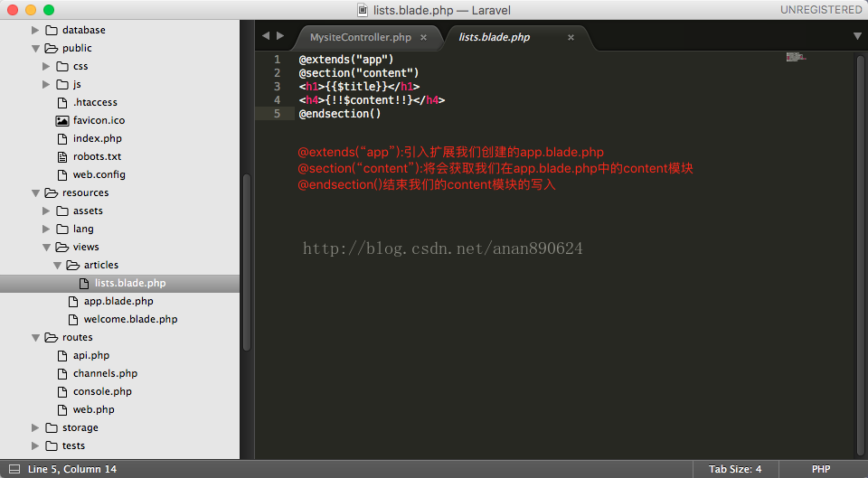Click the sidebar vertical scrollbar
868x478 pixels.
247,262
